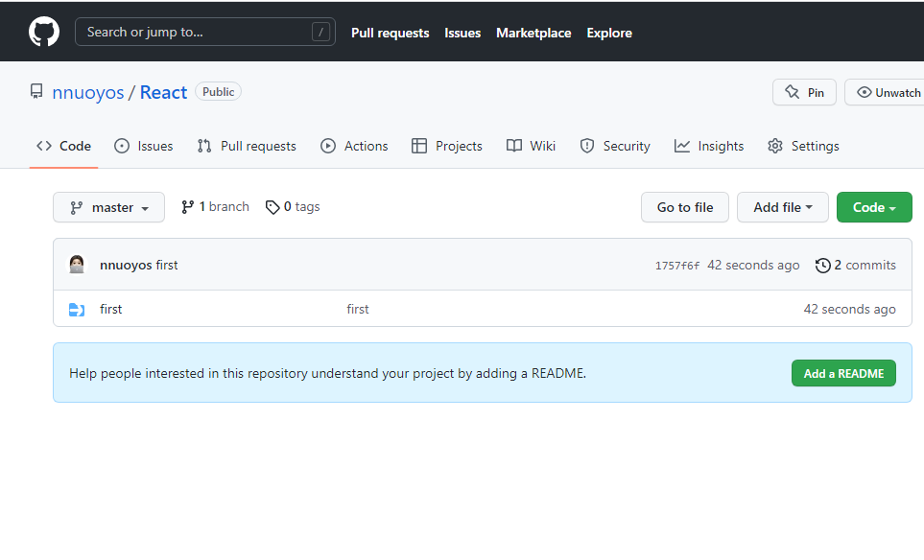This screenshot has height=560, width=924.
Task: Select the Code tab
Action: [63, 146]
